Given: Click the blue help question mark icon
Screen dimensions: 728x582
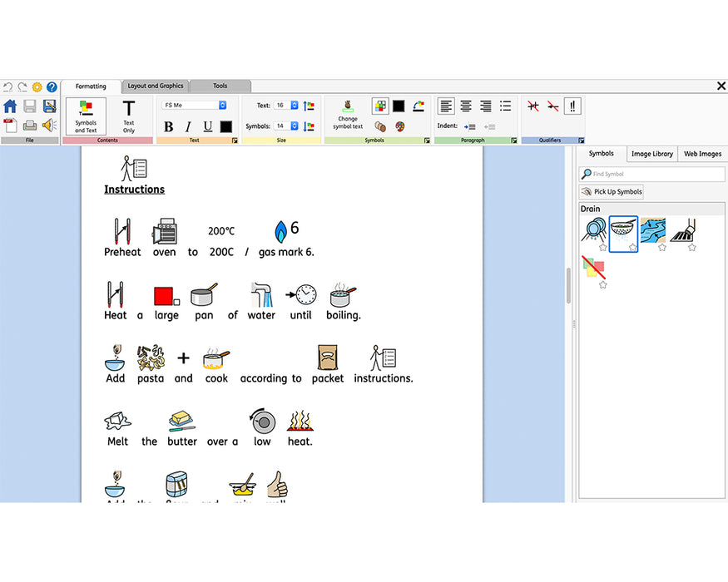Looking at the screenshot, I should tap(52, 86).
